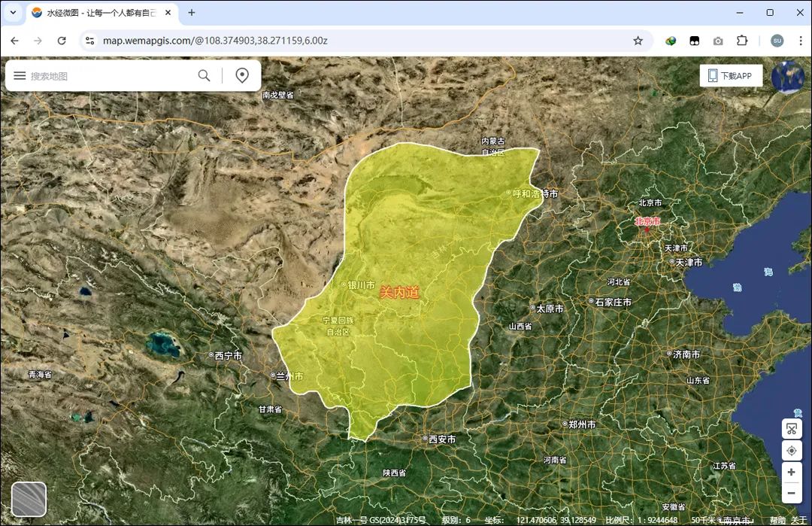Click the 下载APP button
This screenshot has width=812, height=526.
(731, 76)
